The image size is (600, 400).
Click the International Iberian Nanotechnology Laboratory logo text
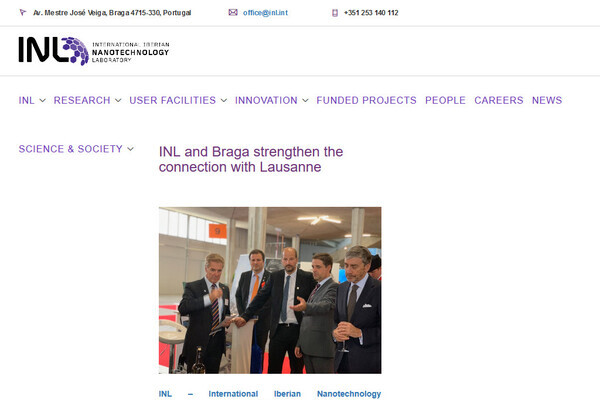click(x=130, y=52)
